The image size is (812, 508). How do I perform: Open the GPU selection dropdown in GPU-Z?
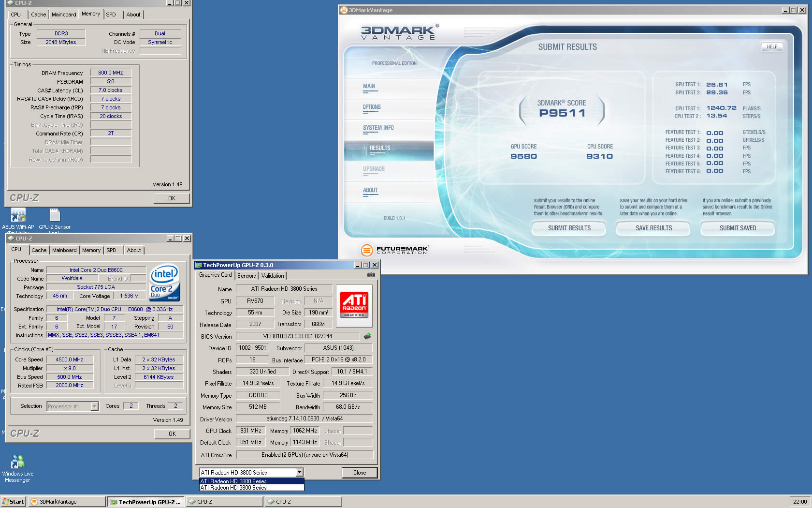[x=299, y=472]
